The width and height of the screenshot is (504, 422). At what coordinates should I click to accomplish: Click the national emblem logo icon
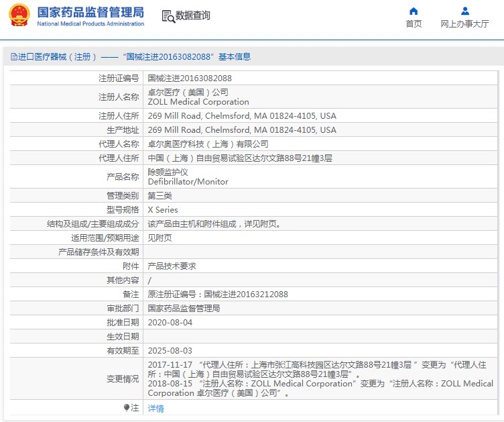19,15
